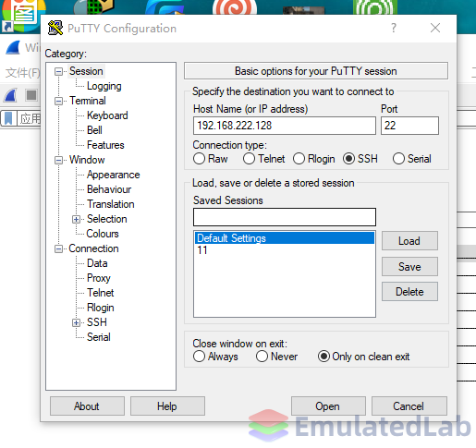Click the Cancel button

[x=409, y=406]
